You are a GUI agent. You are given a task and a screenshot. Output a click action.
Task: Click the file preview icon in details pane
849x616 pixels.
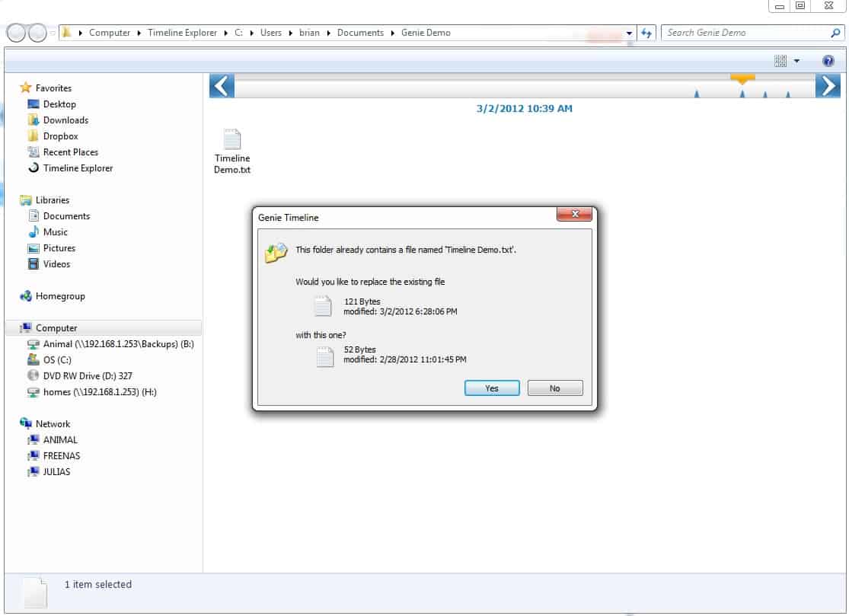[x=35, y=592]
